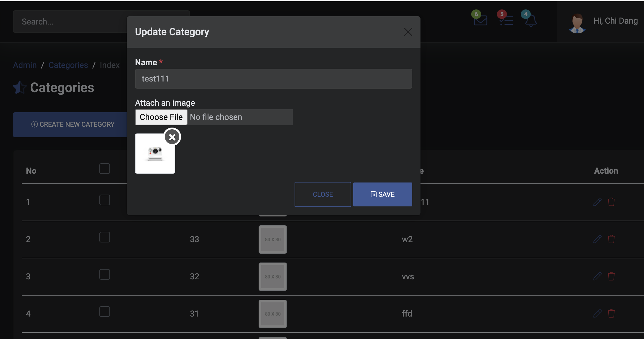Click the Close button in dialog

coord(323,194)
